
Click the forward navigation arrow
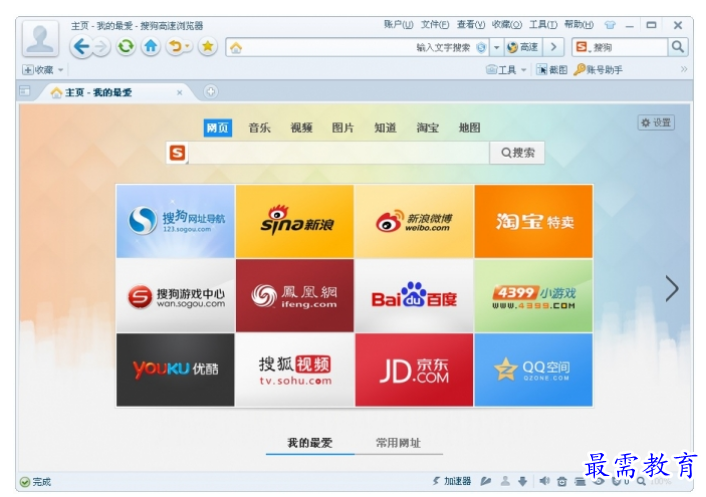[x=102, y=47]
